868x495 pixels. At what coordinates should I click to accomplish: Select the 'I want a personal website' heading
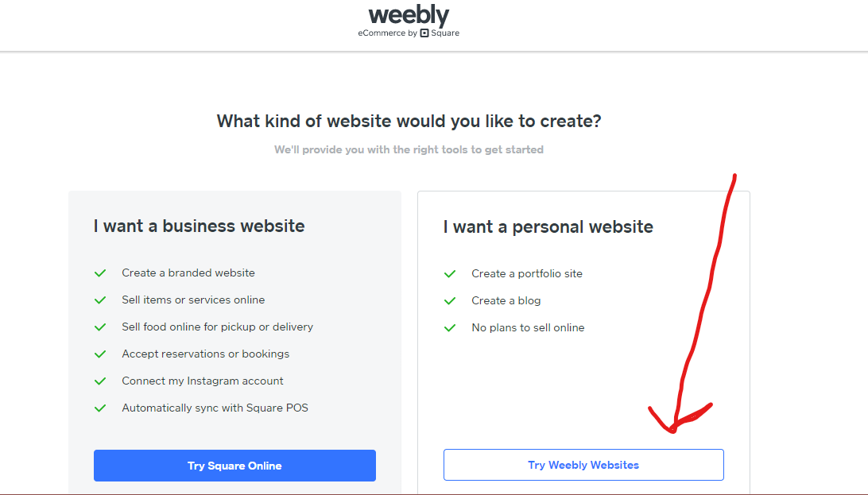(548, 226)
